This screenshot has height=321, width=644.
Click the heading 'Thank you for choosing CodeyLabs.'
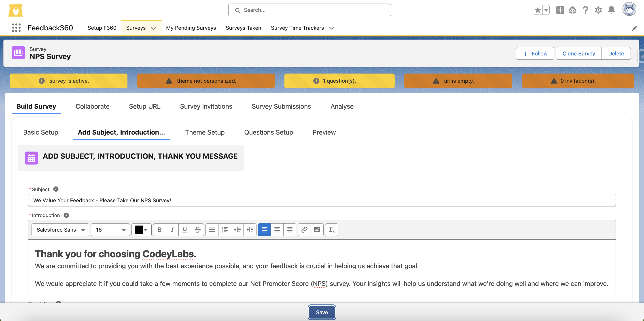(x=116, y=254)
